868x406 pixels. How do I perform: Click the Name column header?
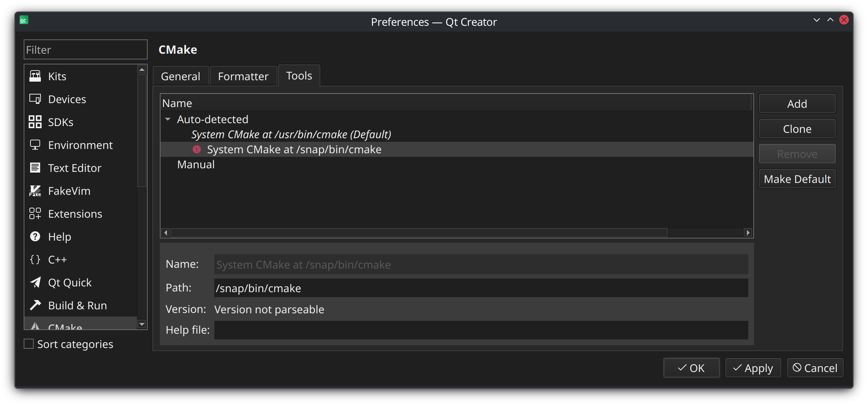pos(456,103)
